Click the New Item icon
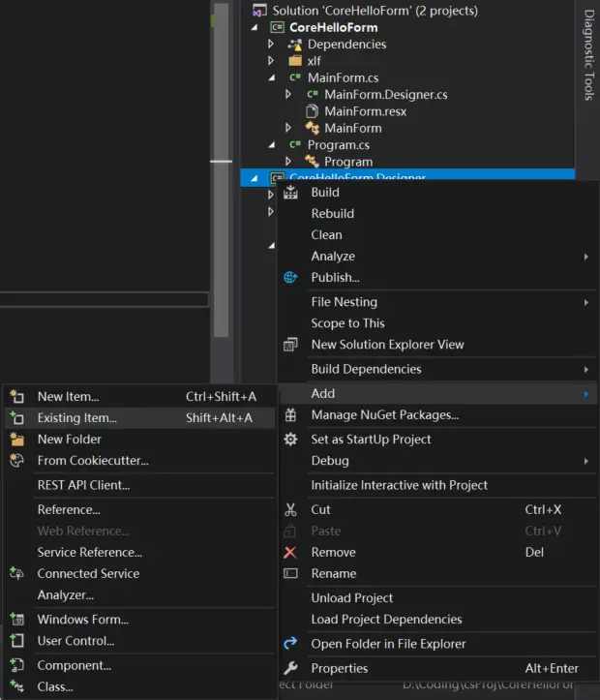600x700 pixels. 17,396
